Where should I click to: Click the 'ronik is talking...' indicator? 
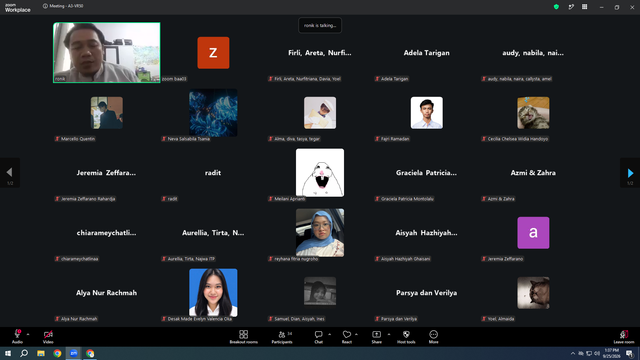pos(320,25)
